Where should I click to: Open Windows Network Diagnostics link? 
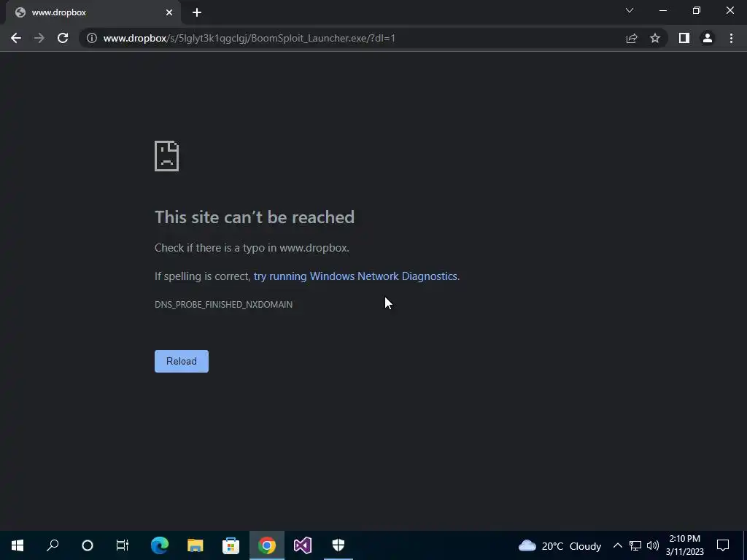click(x=355, y=276)
